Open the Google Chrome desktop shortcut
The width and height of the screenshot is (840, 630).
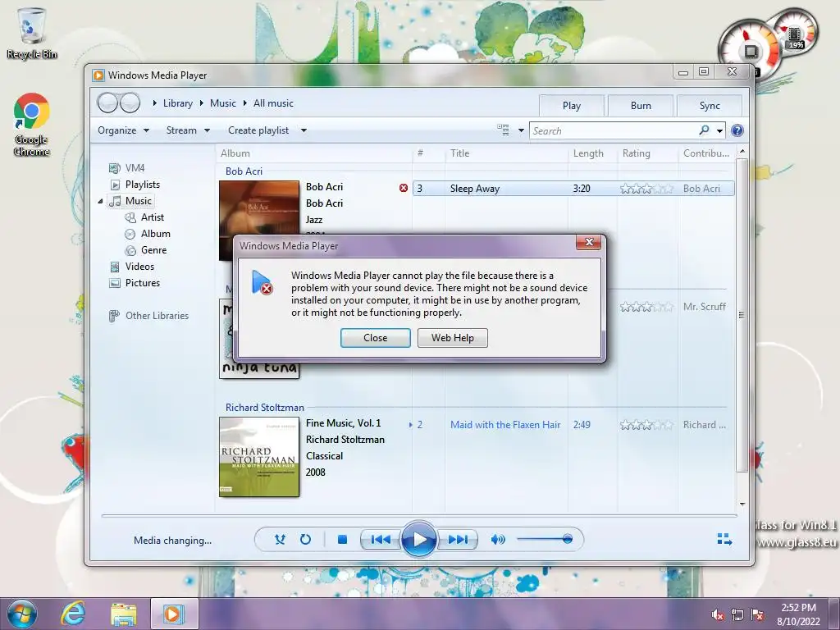32,125
